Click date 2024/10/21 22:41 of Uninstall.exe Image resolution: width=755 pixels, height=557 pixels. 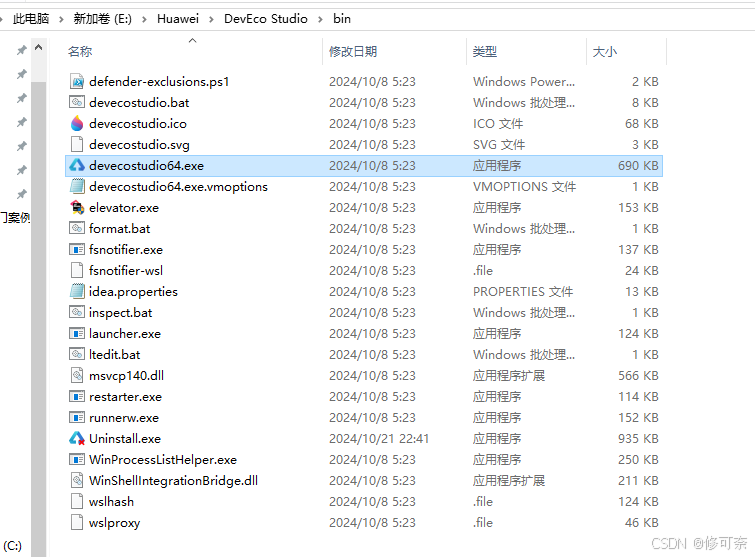coord(379,439)
